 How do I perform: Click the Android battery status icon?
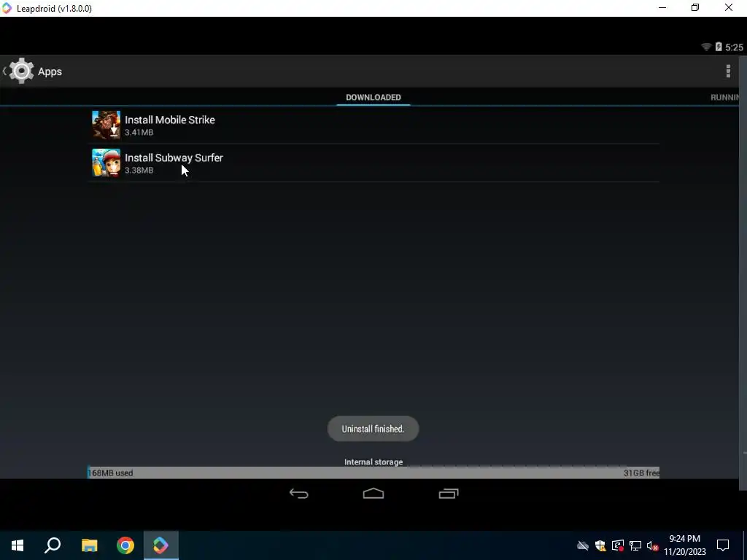click(x=719, y=47)
